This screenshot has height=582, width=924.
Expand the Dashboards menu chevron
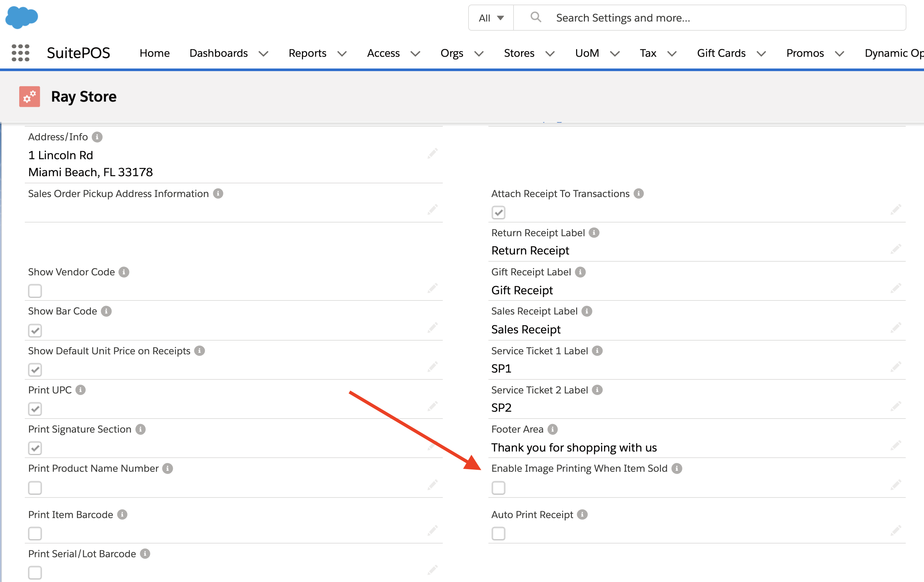tap(263, 54)
